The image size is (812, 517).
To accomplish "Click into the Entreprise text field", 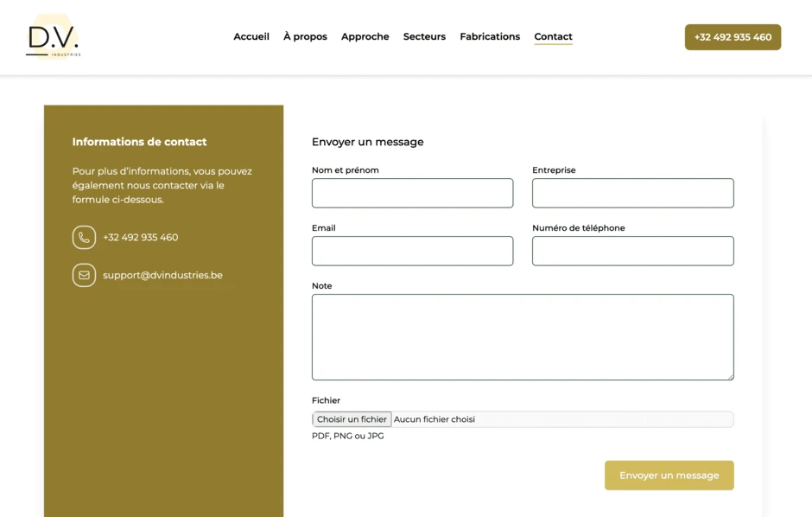I will [632, 193].
